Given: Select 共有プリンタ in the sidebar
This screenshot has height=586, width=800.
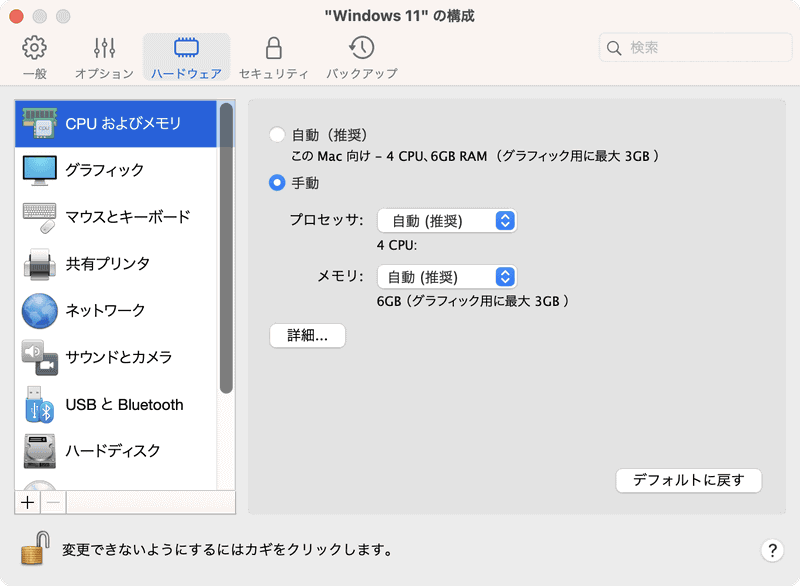Looking at the screenshot, I should click(120, 264).
